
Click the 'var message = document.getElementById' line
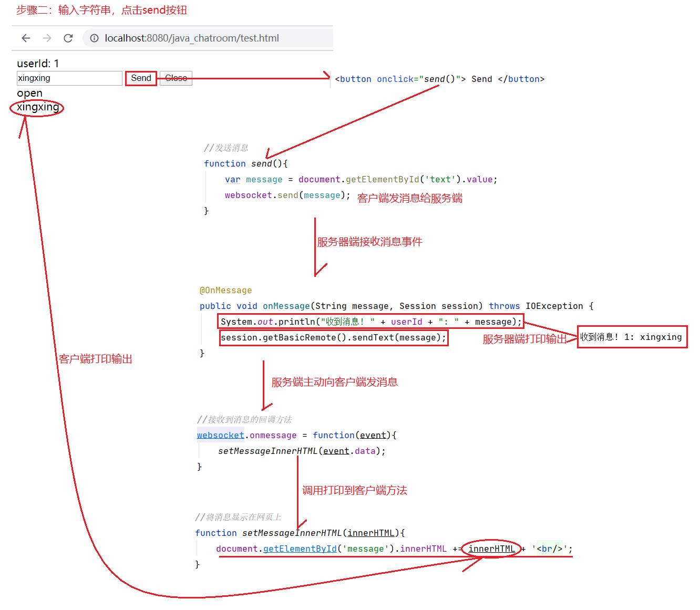point(361,180)
